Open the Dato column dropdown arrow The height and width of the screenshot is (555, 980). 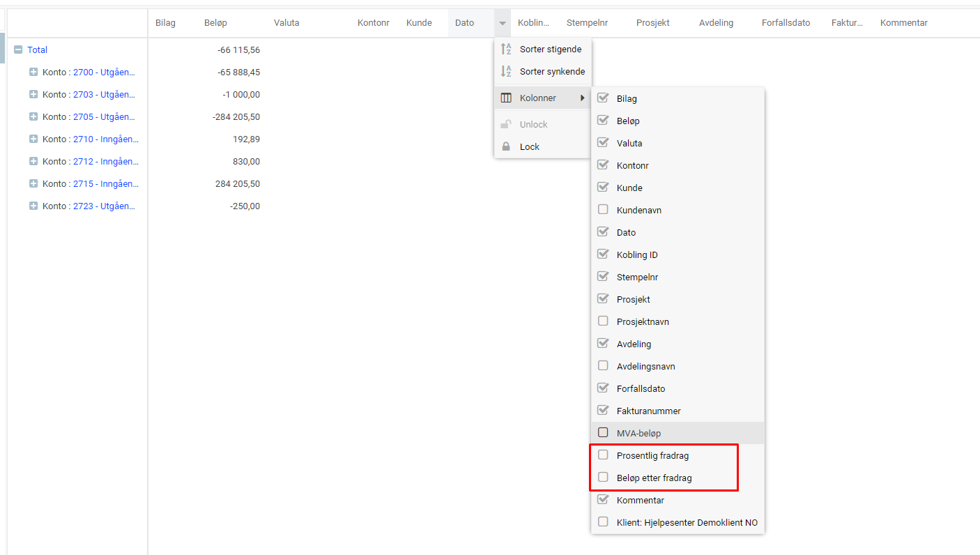(502, 23)
